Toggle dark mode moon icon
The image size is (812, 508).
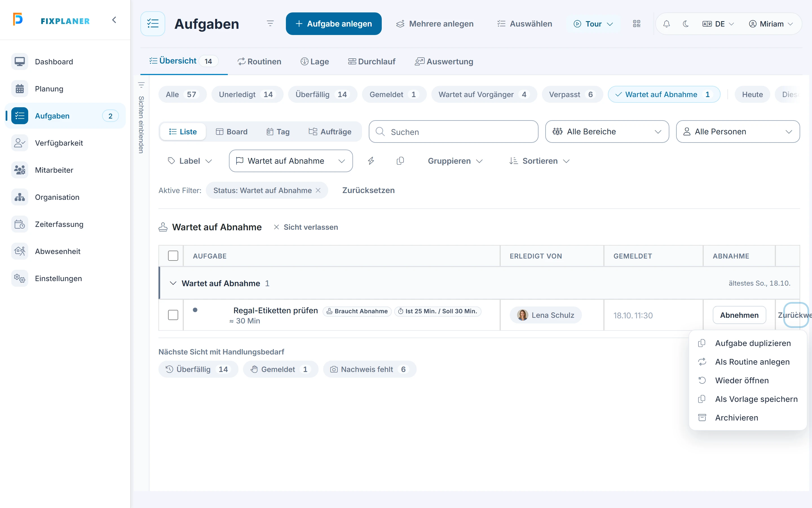click(x=685, y=24)
